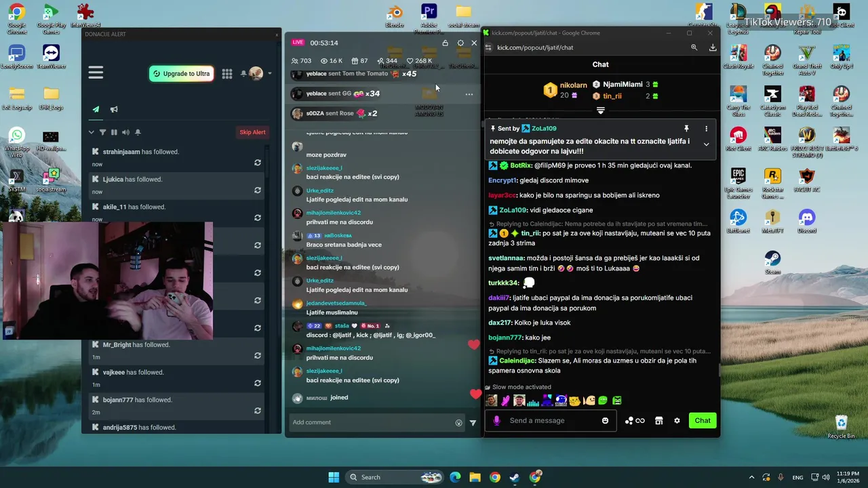
Task: Click the likes heart count 268 K
Action: [x=420, y=61]
